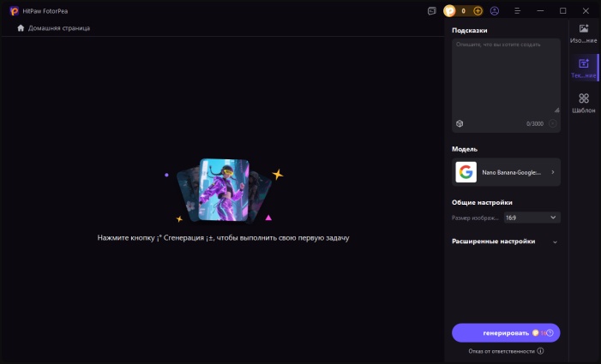Click the home icon beside Домашняя страница
Image resolution: width=601 pixels, height=364 pixels.
coord(21,28)
